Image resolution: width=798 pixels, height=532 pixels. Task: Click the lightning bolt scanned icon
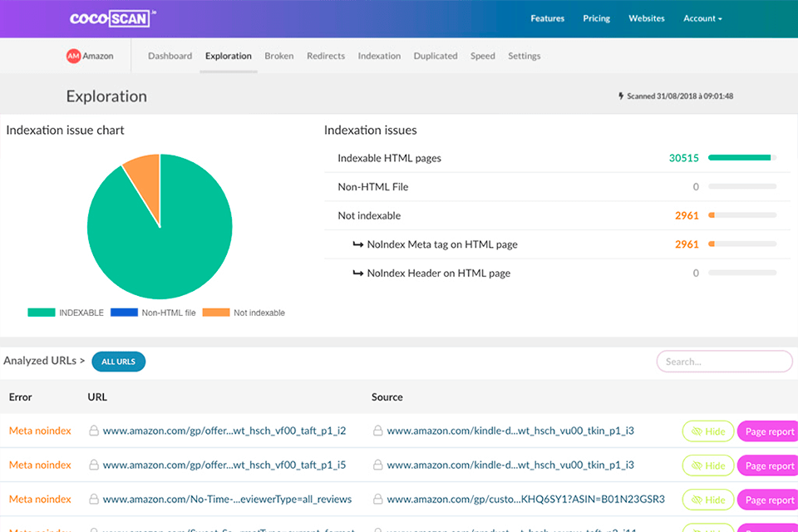620,96
